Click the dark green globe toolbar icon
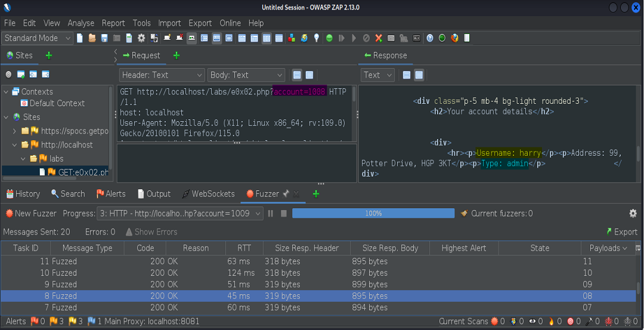 (x=442, y=38)
